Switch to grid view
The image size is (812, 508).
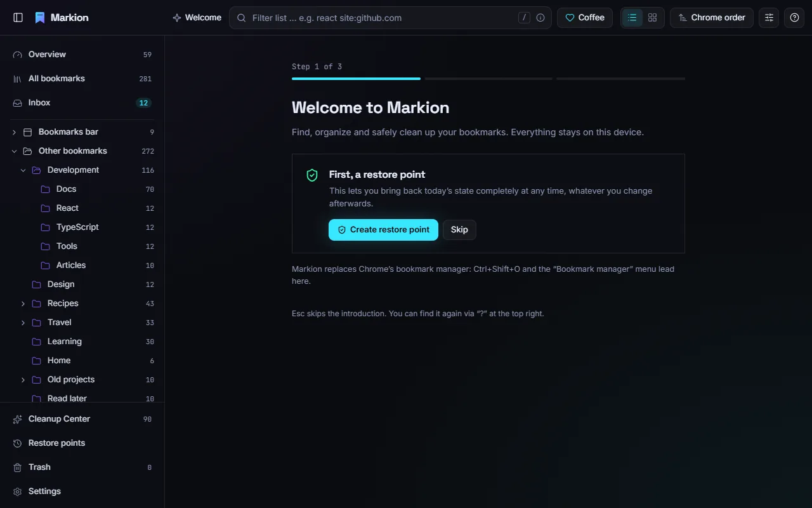pos(652,18)
